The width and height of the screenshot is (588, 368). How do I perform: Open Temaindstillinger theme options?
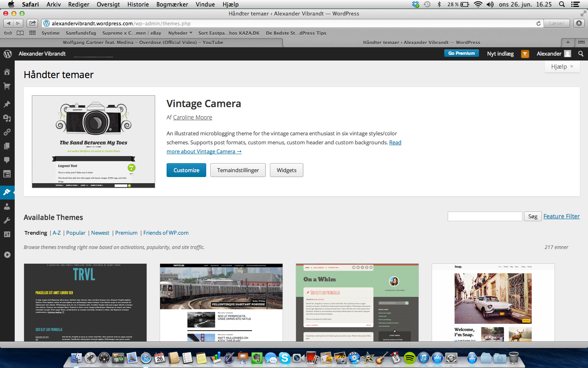[x=238, y=170]
